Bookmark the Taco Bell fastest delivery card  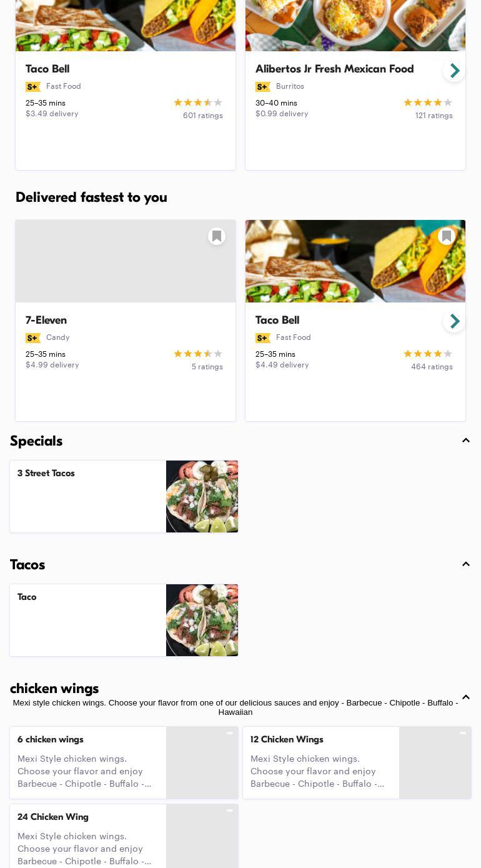tap(447, 236)
